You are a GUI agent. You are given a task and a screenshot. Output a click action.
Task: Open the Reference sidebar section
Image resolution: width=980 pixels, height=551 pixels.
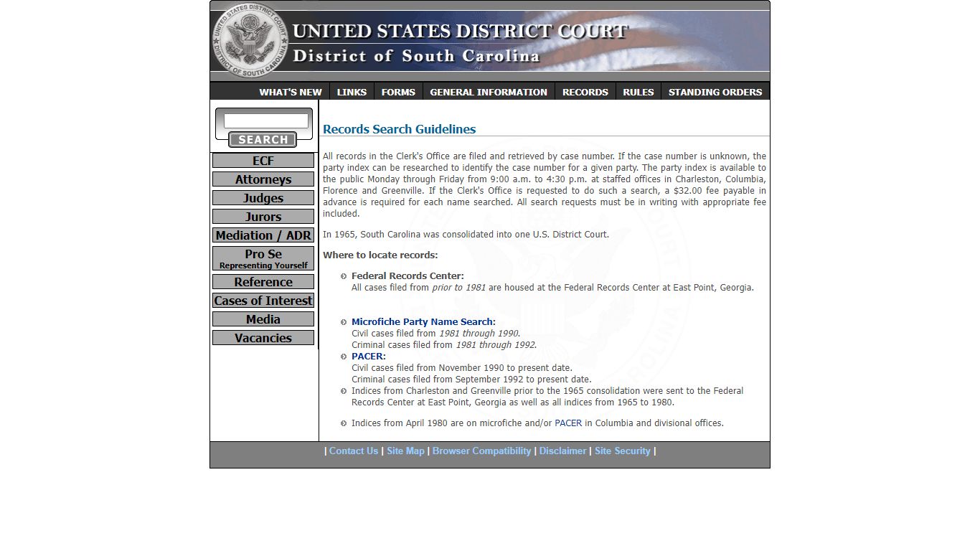pyautogui.click(x=263, y=282)
